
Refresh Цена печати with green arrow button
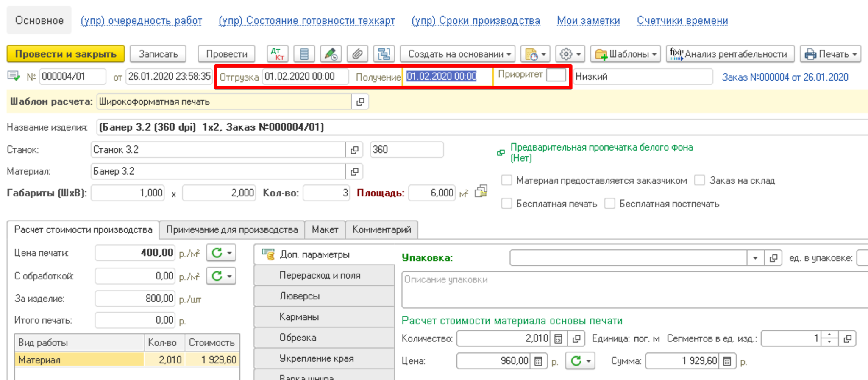(221, 253)
